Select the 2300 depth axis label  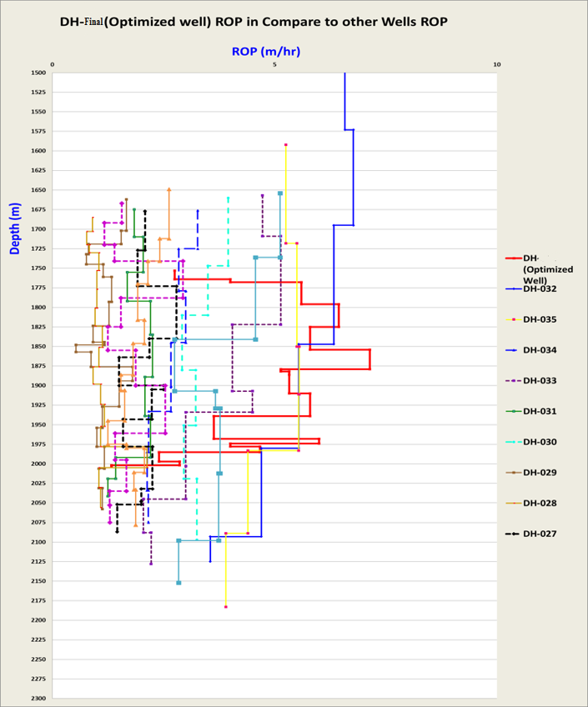(x=38, y=698)
